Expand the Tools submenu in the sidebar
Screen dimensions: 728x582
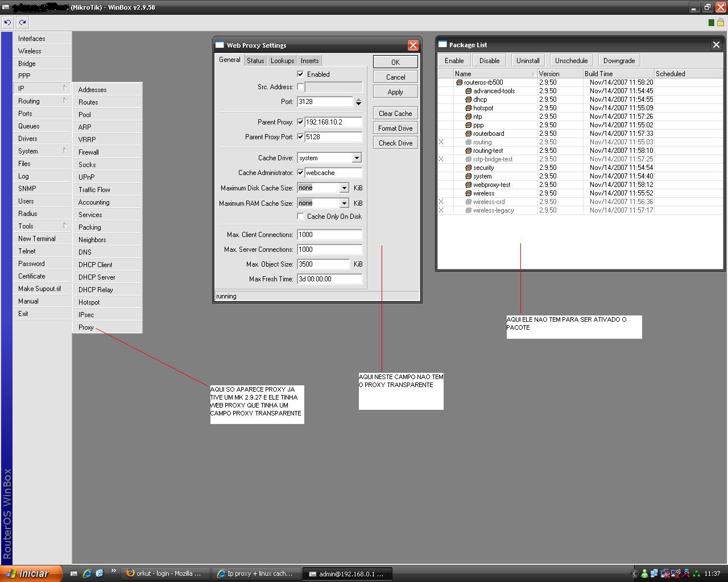click(x=42, y=226)
